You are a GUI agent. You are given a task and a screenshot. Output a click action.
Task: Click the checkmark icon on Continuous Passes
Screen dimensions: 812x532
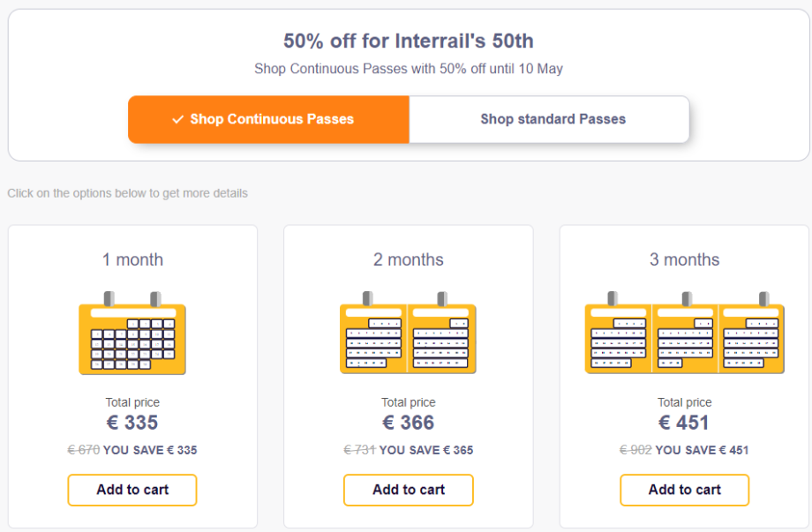point(177,119)
